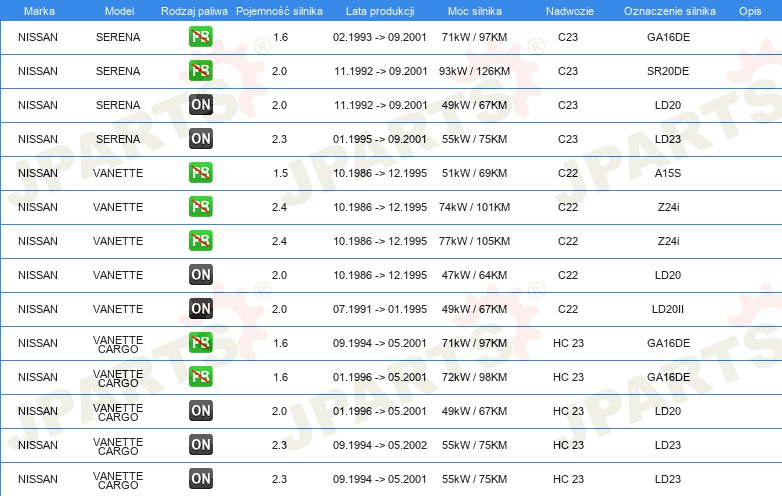Screen dimensions: 782x496
Task: Select the engine code SR20DE
Action: [668, 71]
